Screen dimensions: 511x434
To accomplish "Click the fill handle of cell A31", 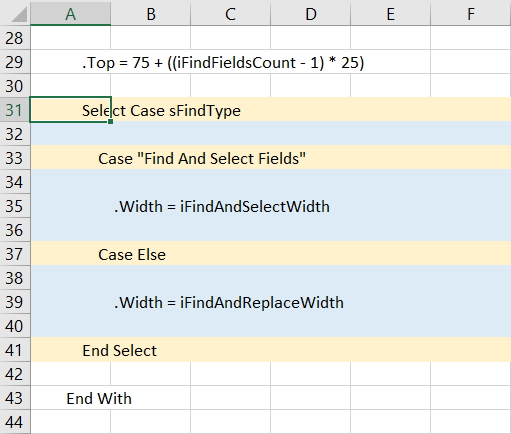I will (x=111, y=122).
